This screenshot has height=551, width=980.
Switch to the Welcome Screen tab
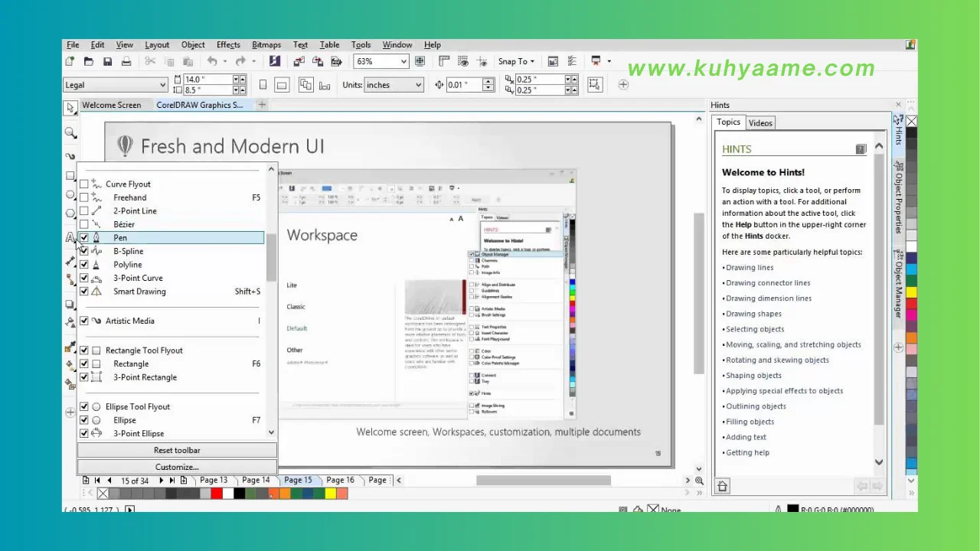[x=112, y=105]
